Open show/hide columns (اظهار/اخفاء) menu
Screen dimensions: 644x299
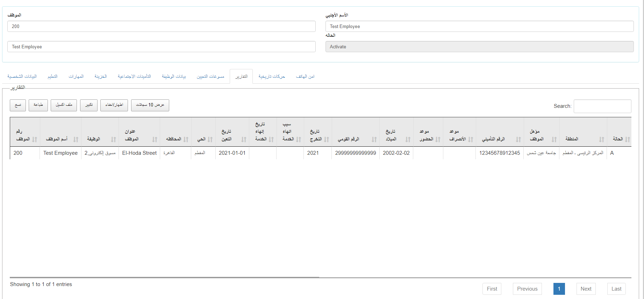(114, 105)
